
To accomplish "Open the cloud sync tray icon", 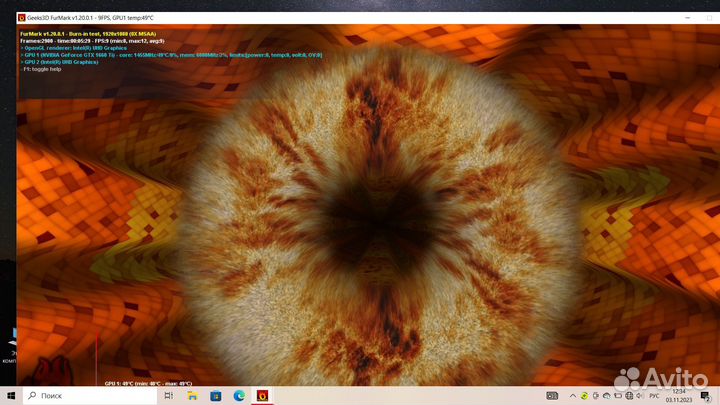I will 607,396.
